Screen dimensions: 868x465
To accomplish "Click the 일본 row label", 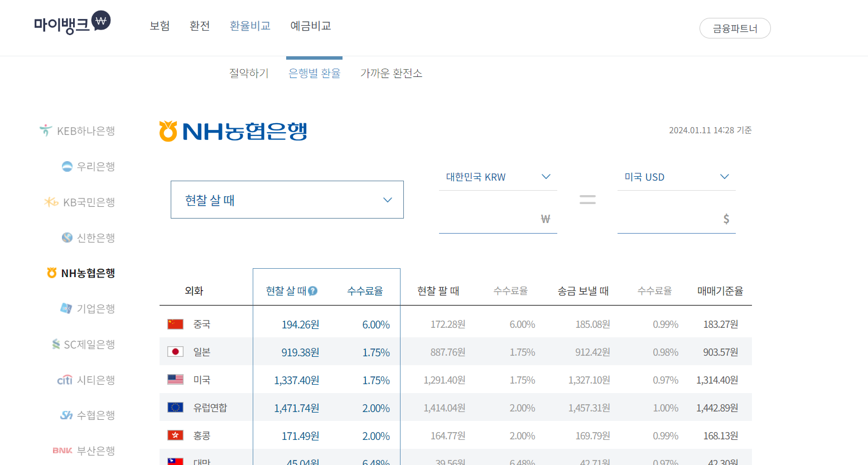I will [202, 352].
